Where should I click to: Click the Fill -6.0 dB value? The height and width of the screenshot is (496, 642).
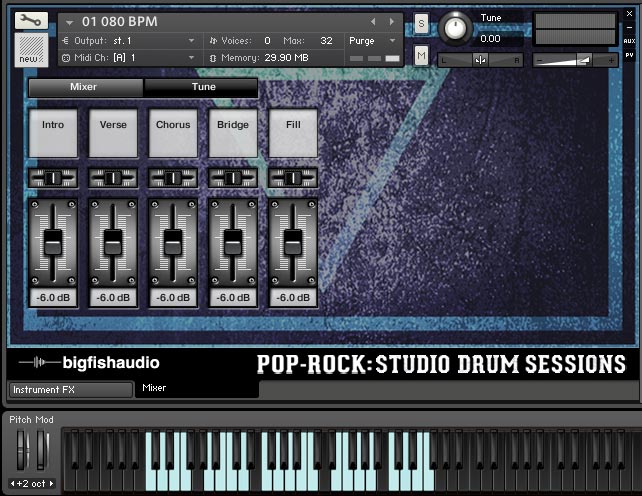click(293, 298)
